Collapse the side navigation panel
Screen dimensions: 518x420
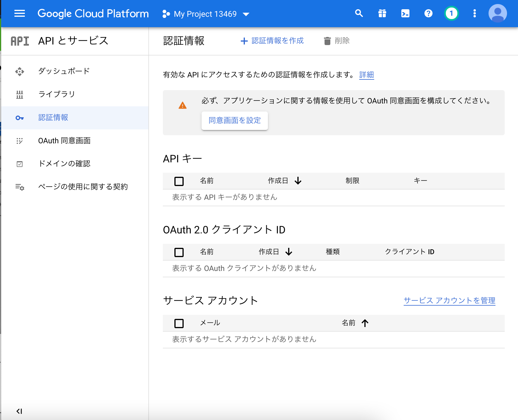[19, 411]
